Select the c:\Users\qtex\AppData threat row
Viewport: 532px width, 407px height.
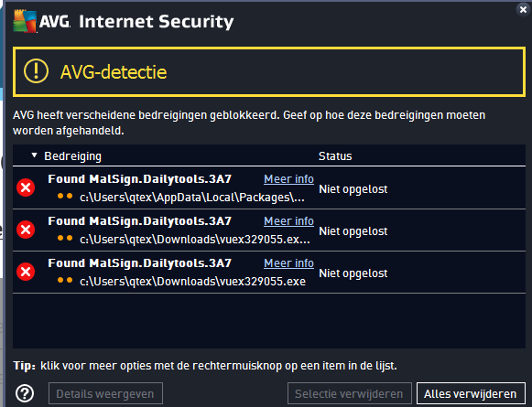point(269,187)
